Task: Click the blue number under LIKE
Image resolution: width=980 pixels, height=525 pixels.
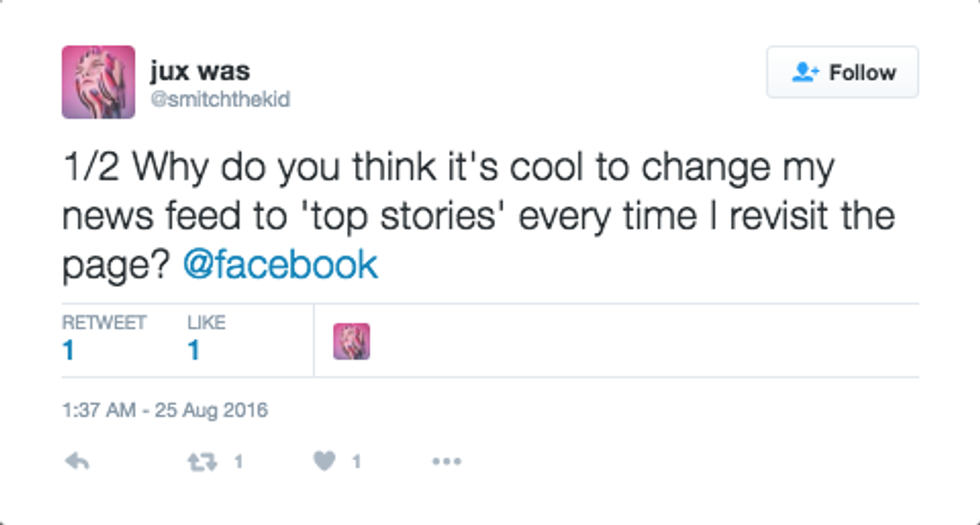Action: [194, 351]
